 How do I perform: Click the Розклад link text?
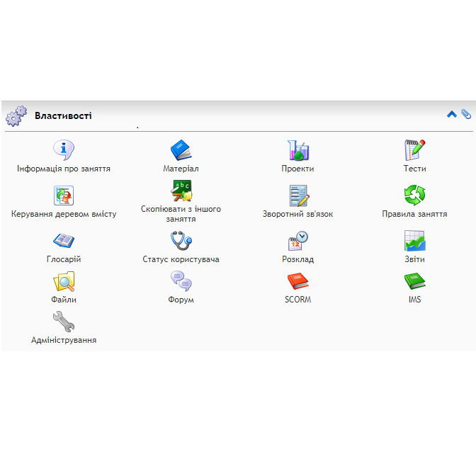coord(297,259)
